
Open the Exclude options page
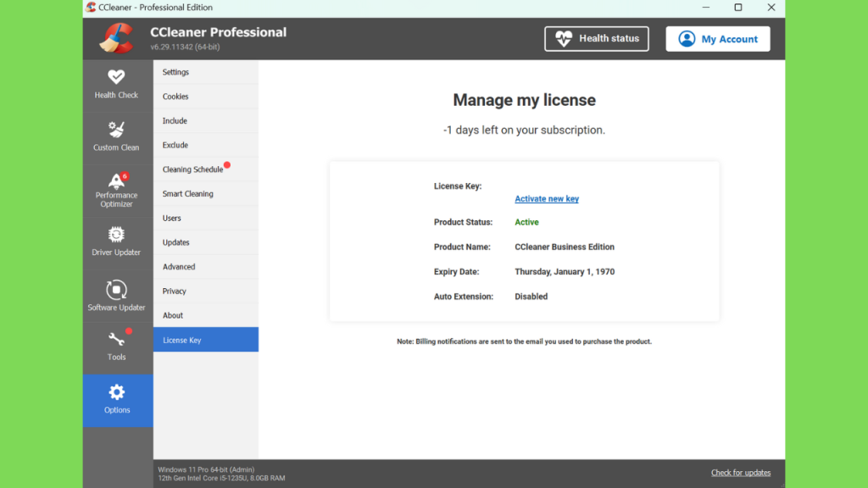(x=206, y=145)
